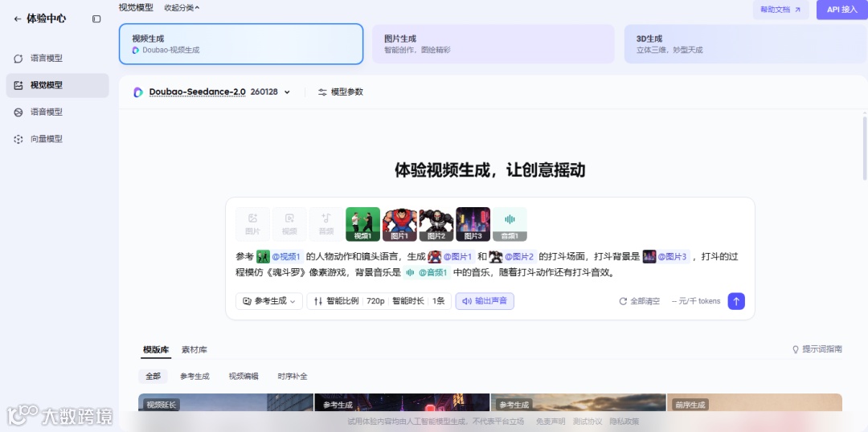Open 向量模型 in the sidebar
The image size is (868, 432).
point(58,139)
